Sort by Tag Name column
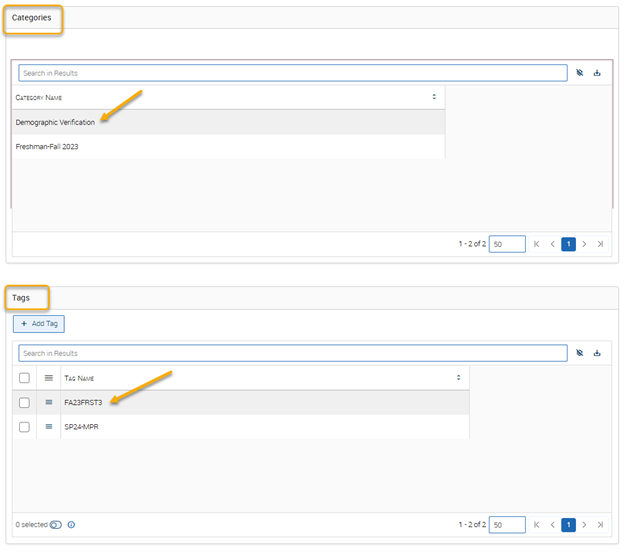The image size is (624, 557). (x=458, y=378)
